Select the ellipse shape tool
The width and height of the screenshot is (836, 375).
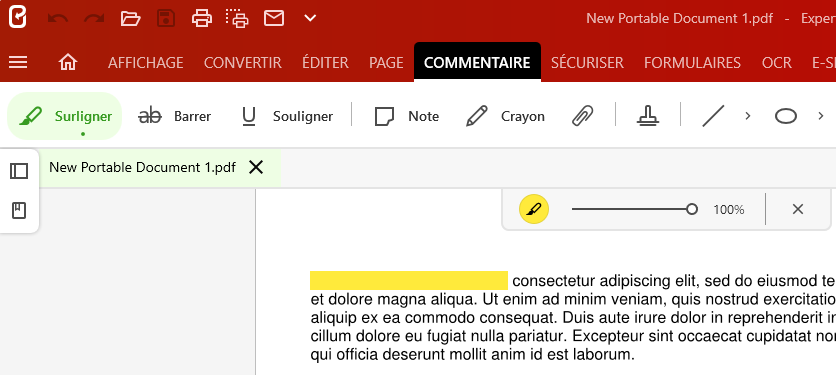(x=785, y=116)
